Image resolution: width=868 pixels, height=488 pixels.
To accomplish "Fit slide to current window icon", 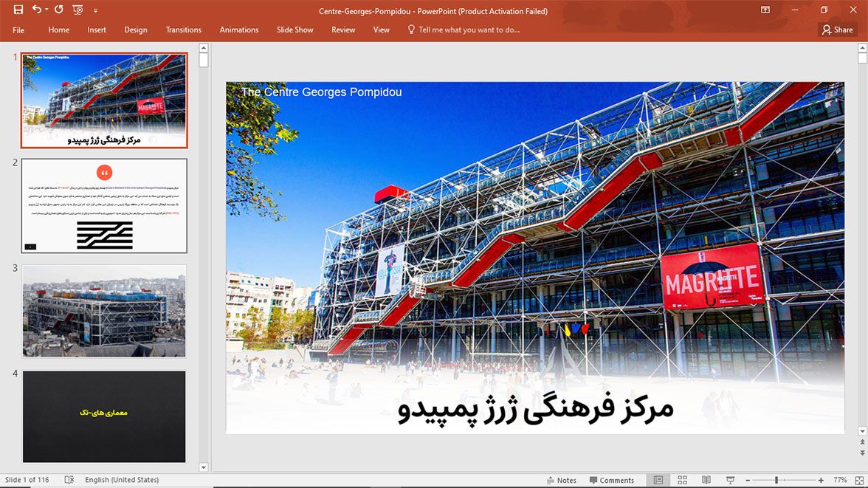I will [859, 480].
